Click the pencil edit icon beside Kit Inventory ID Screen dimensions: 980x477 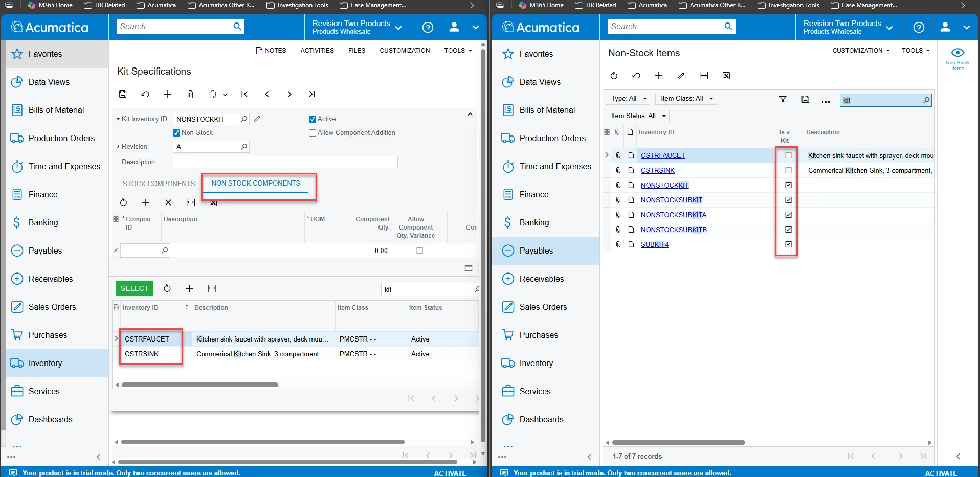pos(257,119)
